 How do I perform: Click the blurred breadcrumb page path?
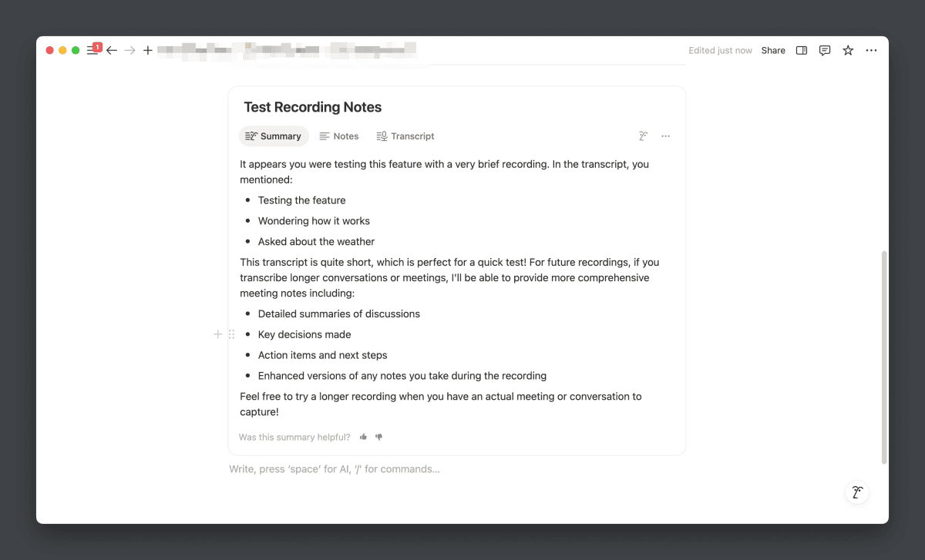(288, 51)
